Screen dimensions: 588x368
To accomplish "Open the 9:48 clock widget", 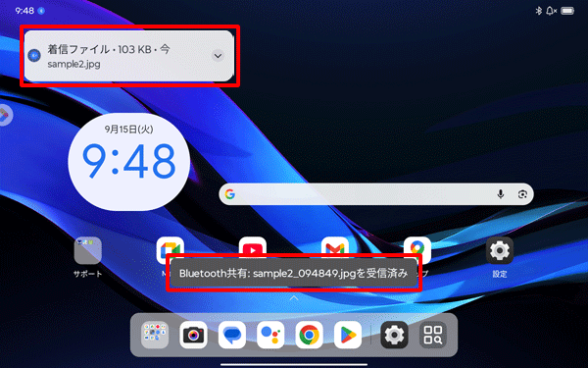I will coord(128,162).
